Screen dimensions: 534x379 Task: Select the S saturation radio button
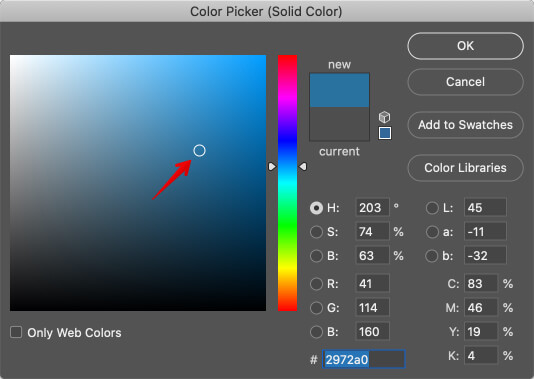click(x=316, y=232)
